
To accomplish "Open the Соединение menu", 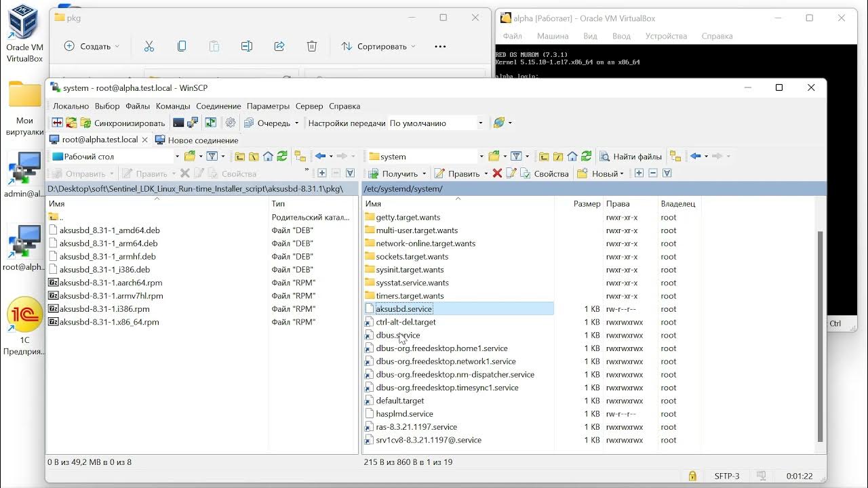I will point(218,106).
